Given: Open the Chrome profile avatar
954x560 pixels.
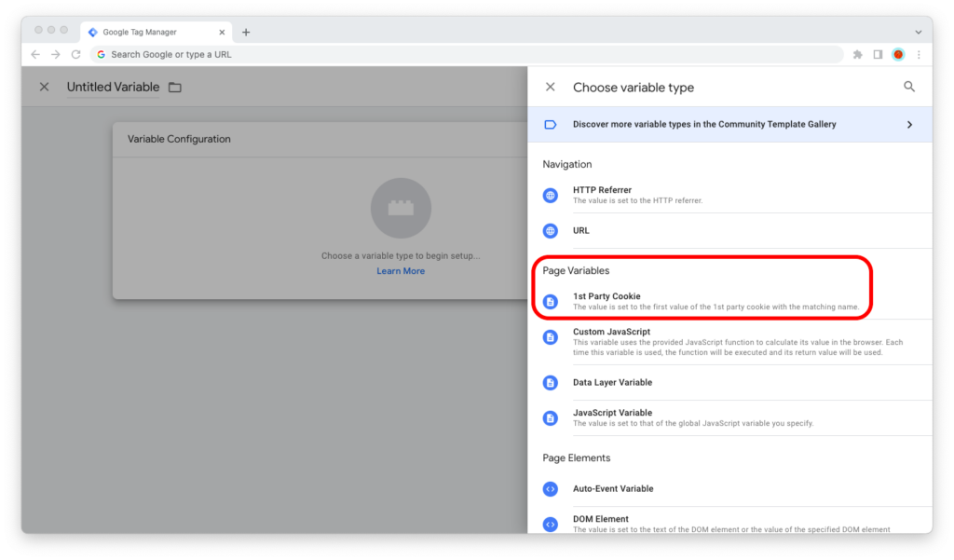Looking at the screenshot, I should point(898,54).
